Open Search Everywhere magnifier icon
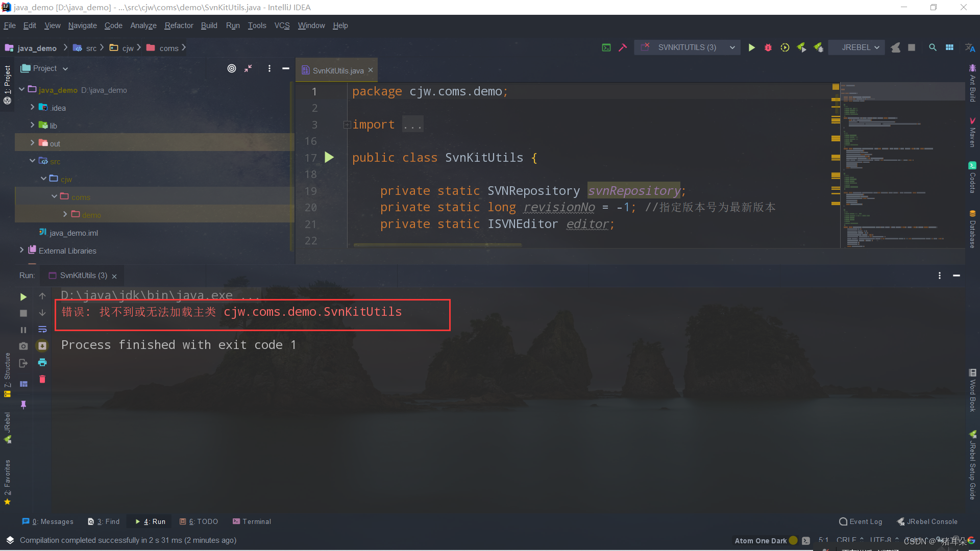Screen dimensions: 980x551 click(933, 47)
